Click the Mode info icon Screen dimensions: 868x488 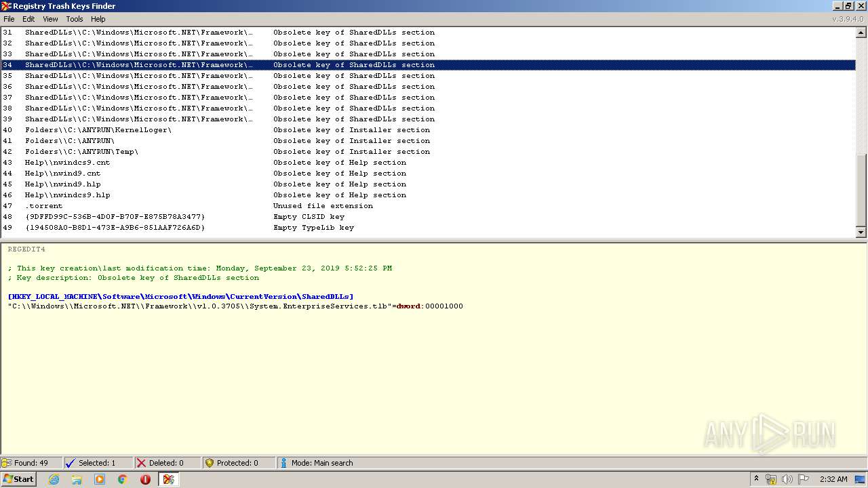click(283, 463)
